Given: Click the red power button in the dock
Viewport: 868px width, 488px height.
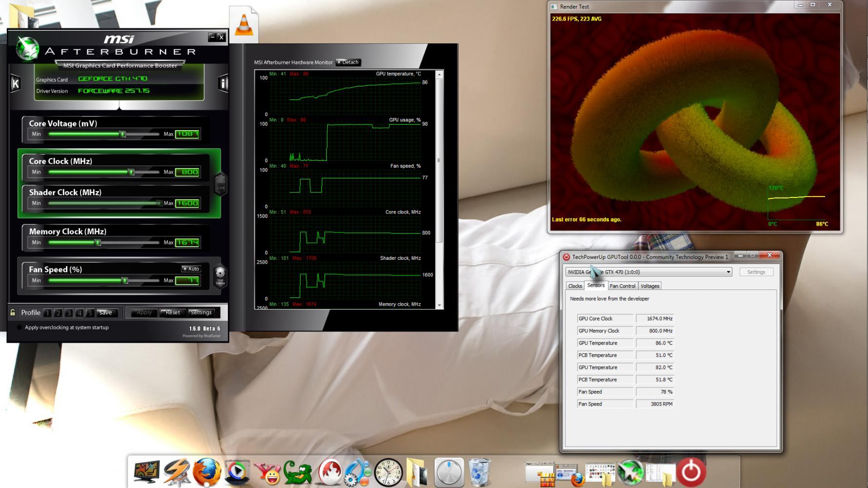Looking at the screenshot, I should coord(691,472).
